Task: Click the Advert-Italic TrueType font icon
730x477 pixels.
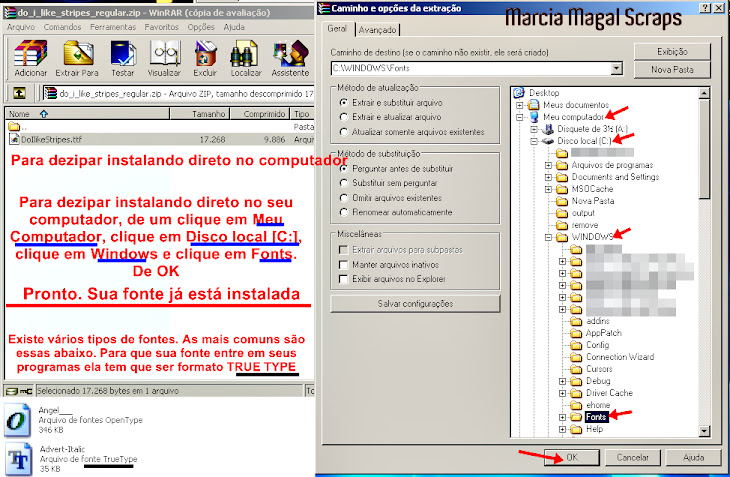Action: 18,459
